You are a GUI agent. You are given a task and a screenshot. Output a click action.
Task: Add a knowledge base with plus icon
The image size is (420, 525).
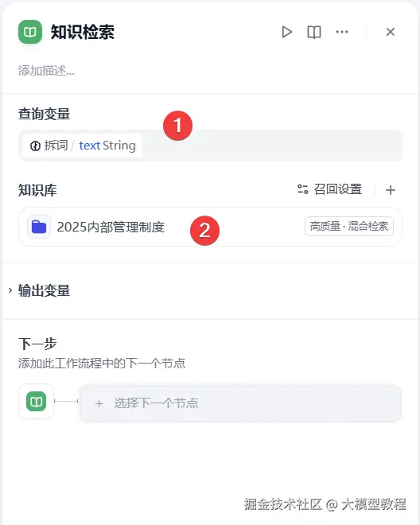coord(391,190)
